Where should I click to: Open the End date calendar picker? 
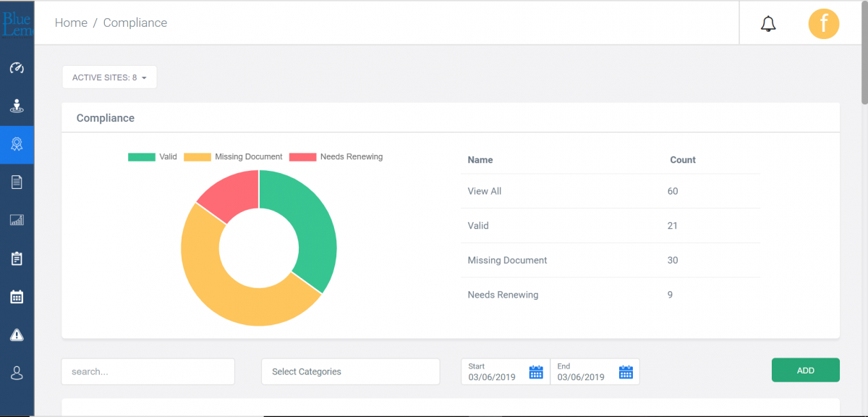(626, 372)
